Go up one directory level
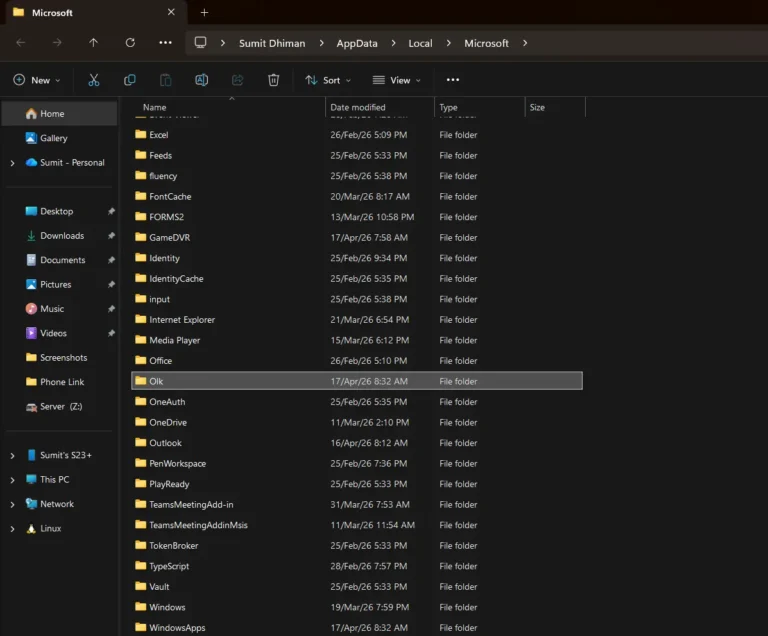Screen dimensions: 768x636 93,43
